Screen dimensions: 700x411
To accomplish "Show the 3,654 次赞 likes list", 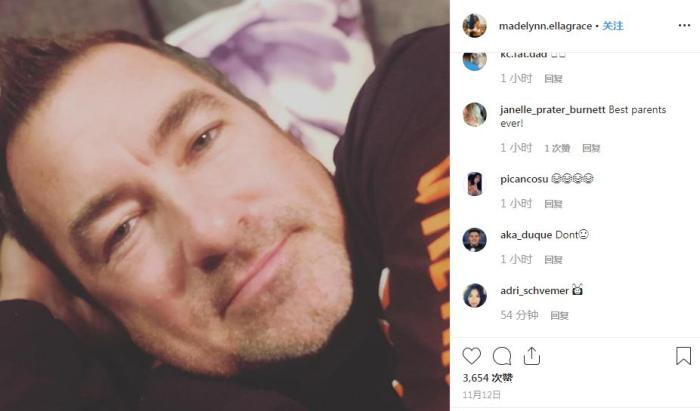I will [488, 378].
